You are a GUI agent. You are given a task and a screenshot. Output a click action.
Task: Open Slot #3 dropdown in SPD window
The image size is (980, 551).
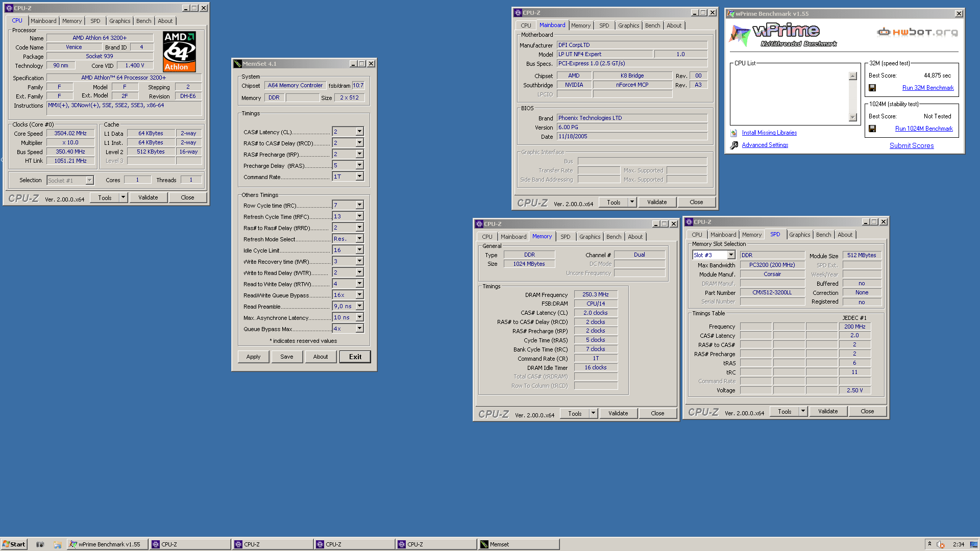pyautogui.click(x=731, y=255)
